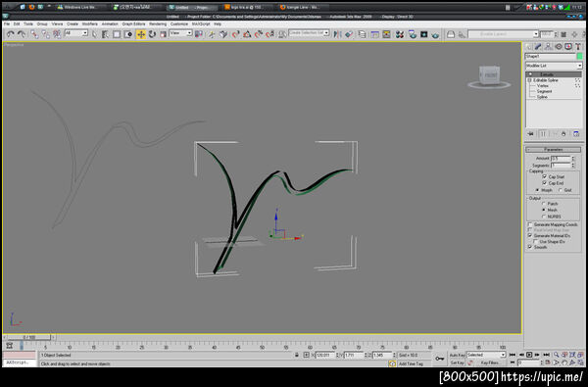
Task: Activate the Select and Move tool
Action: (141, 34)
